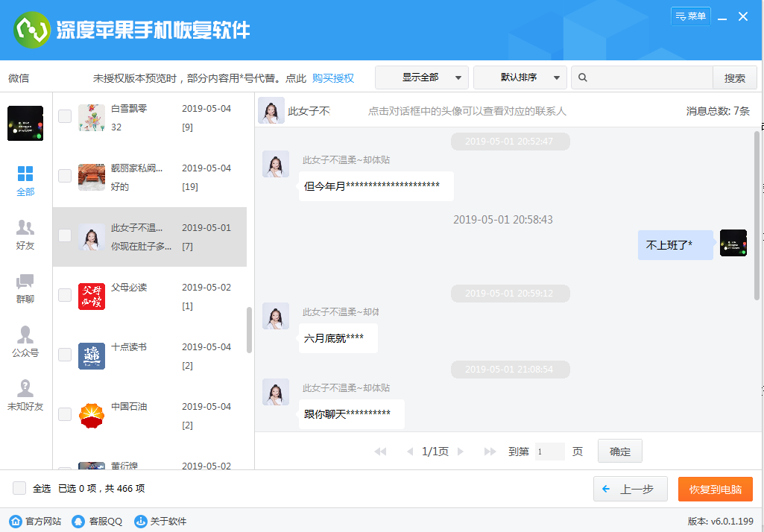Select the 不上班了 message bubble

click(x=675, y=245)
